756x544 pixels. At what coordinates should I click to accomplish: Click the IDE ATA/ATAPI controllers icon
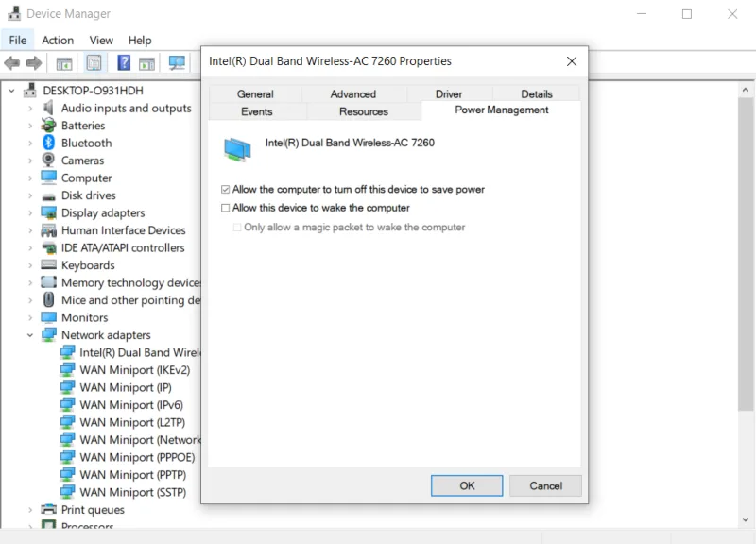(x=48, y=248)
